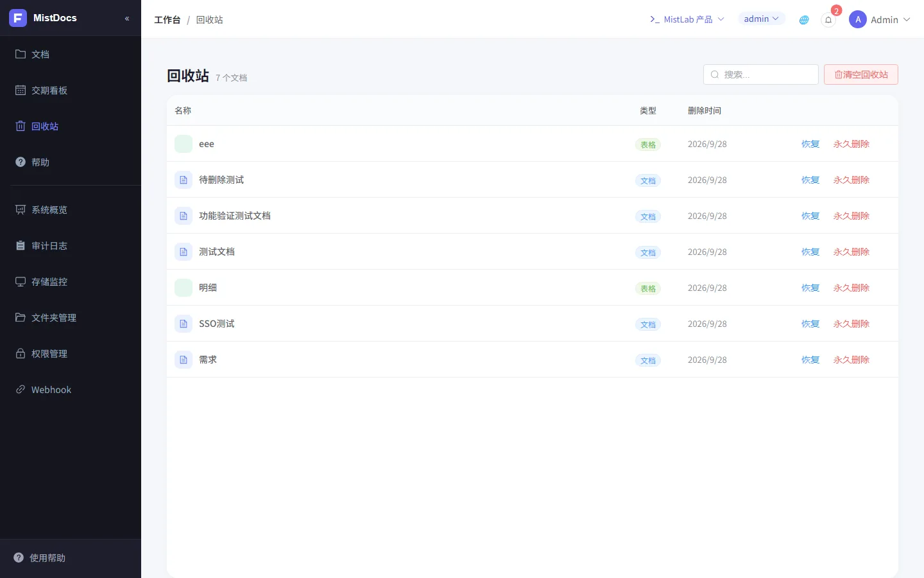The width and height of the screenshot is (924, 578).
Task: Click the document icon beside 待删除测试
Action: pyautogui.click(x=184, y=180)
